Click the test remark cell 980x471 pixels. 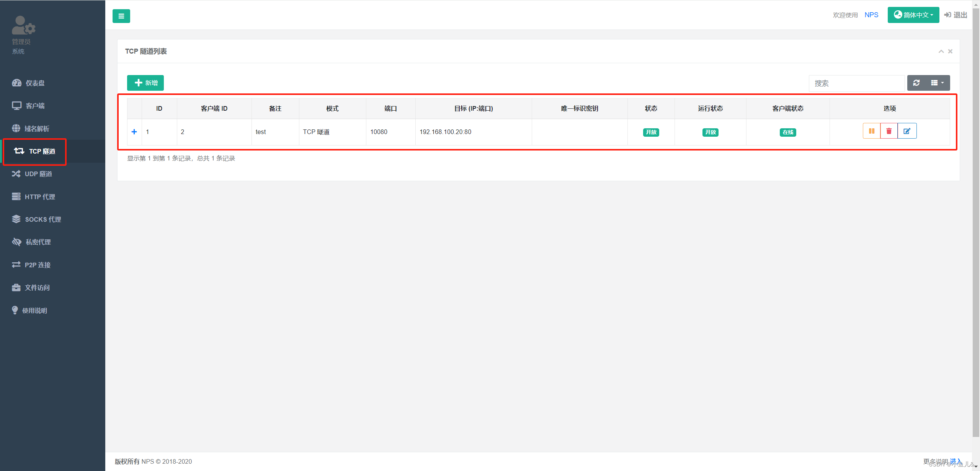275,132
